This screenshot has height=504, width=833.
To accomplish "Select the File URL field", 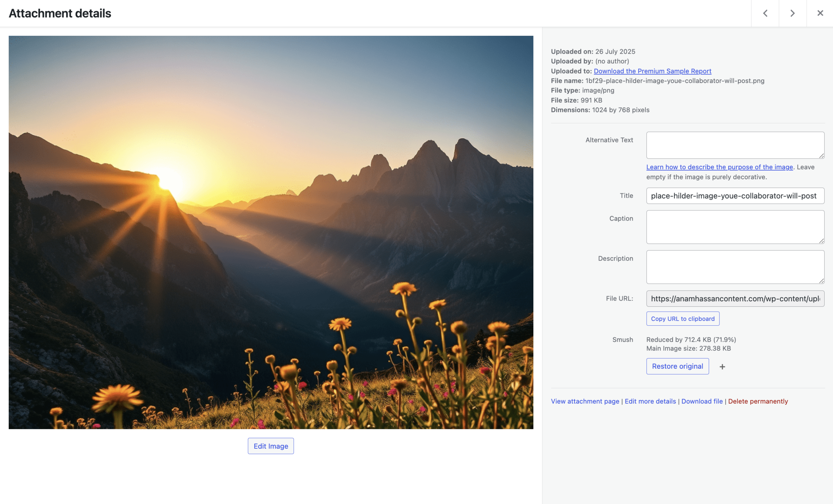I will point(735,298).
